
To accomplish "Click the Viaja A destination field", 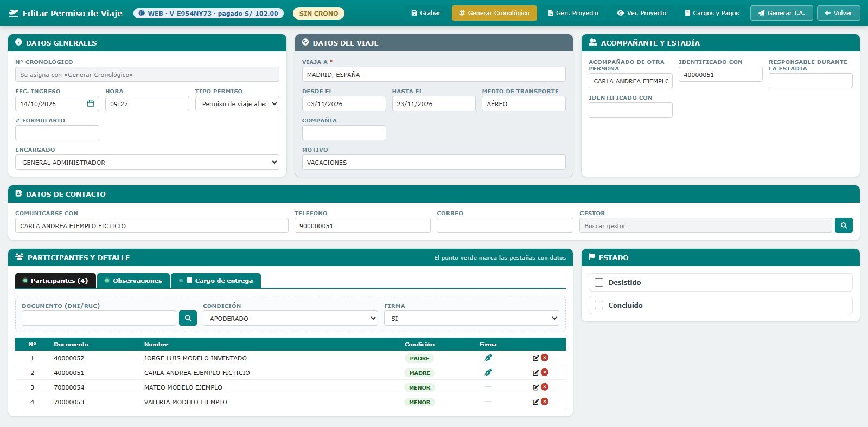I will [433, 74].
